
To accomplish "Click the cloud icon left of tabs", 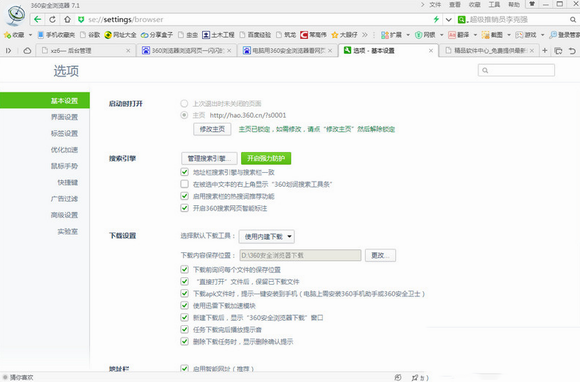I will 27,51.
